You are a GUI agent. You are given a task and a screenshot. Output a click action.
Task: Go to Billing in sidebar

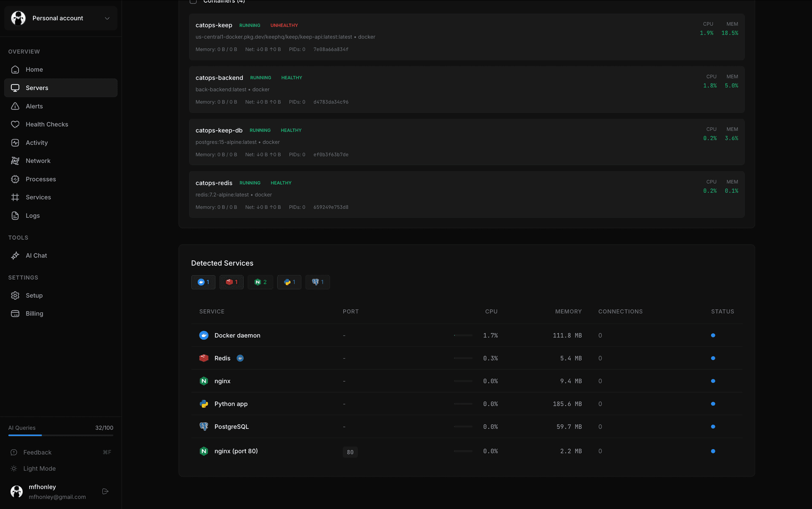point(34,313)
